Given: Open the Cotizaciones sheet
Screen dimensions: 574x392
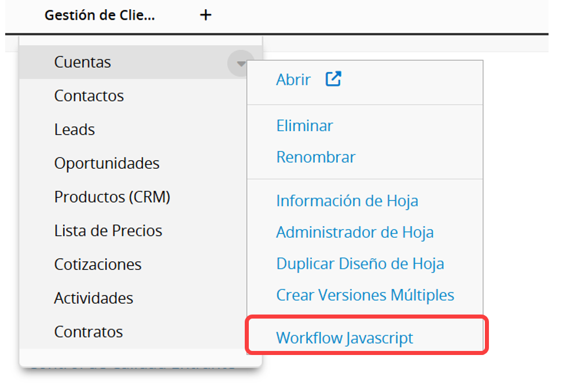Looking at the screenshot, I should 98,264.
